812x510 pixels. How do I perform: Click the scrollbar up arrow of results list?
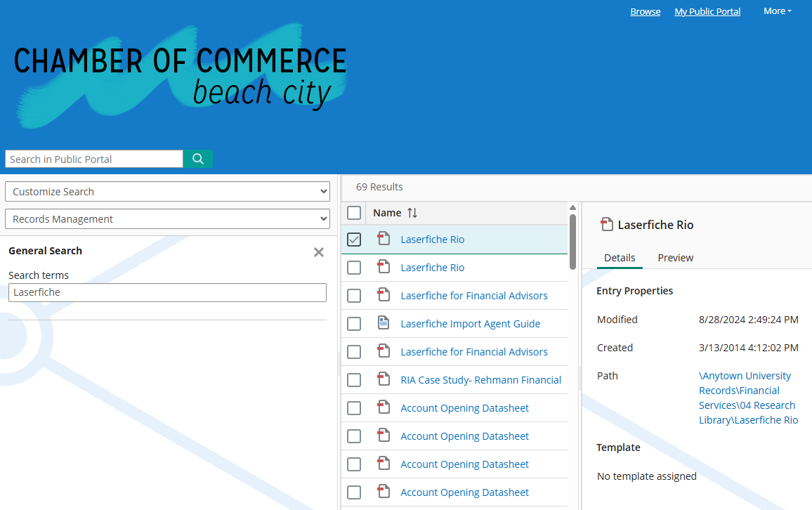tap(572, 208)
